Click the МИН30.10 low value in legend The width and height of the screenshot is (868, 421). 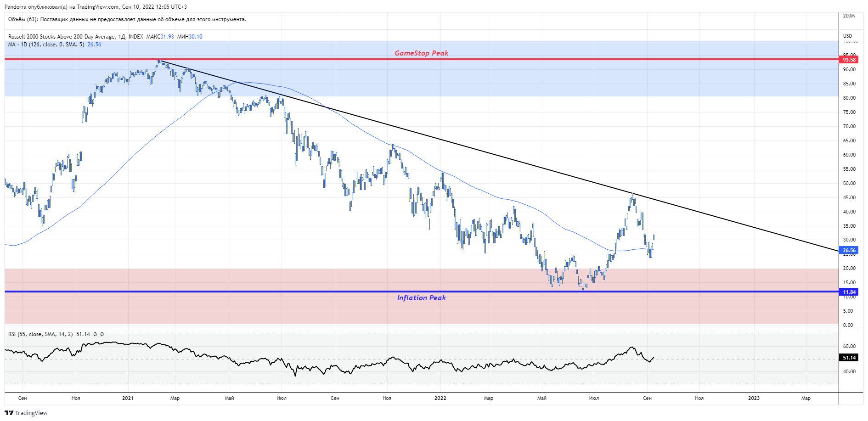click(190, 37)
